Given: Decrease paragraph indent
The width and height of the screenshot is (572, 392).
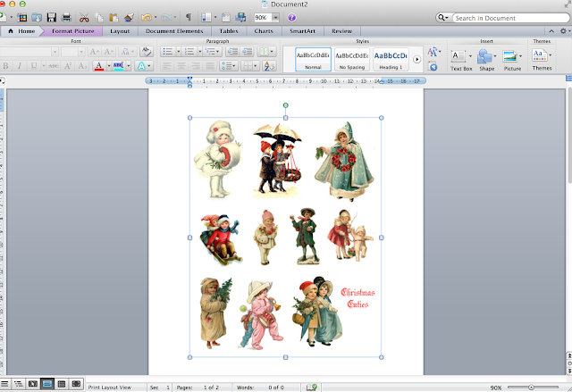Looking at the screenshot, I should [232, 52].
